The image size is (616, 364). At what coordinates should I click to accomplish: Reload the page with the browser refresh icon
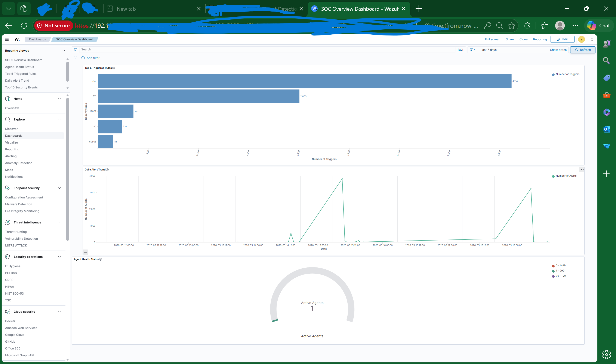pos(24,25)
